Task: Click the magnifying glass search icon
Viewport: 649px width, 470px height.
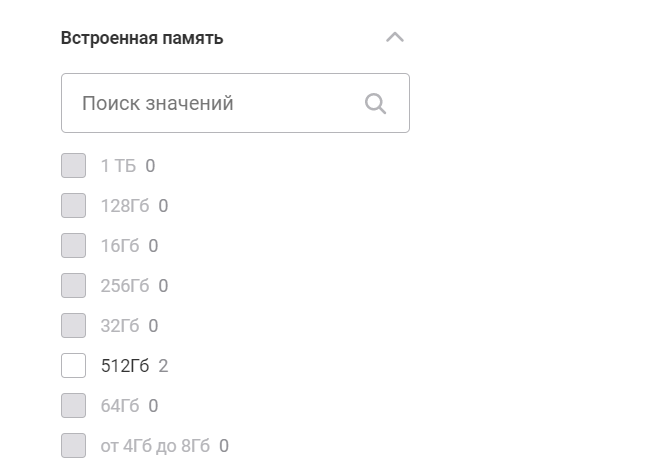Action: click(375, 103)
